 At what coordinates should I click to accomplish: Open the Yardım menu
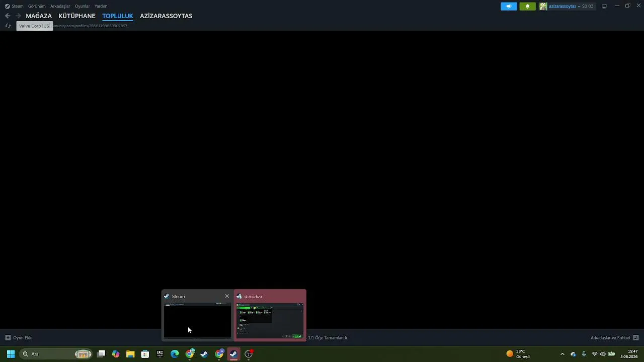point(101,7)
